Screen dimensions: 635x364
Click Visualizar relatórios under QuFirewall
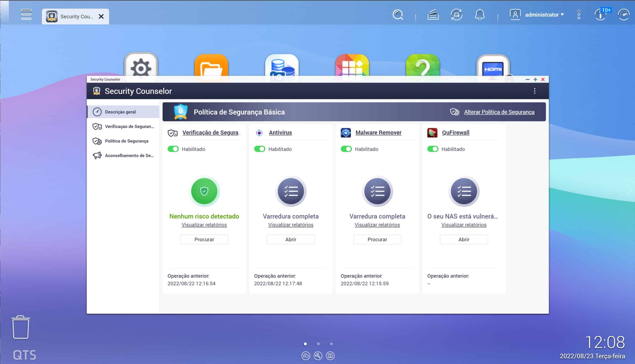tap(463, 225)
